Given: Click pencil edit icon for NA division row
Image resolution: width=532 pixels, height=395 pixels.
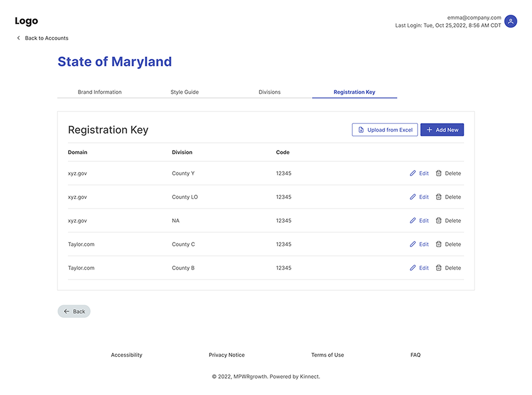Looking at the screenshot, I should pyautogui.click(x=413, y=221).
